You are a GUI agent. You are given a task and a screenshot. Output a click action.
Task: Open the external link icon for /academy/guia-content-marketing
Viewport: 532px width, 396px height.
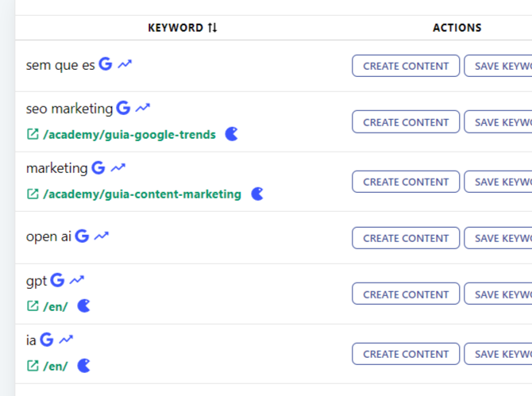click(x=33, y=194)
